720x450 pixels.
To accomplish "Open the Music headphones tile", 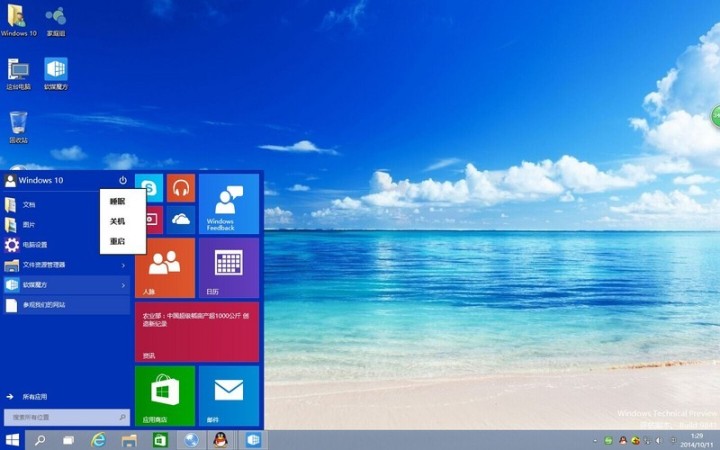I will tap(181, 188).
